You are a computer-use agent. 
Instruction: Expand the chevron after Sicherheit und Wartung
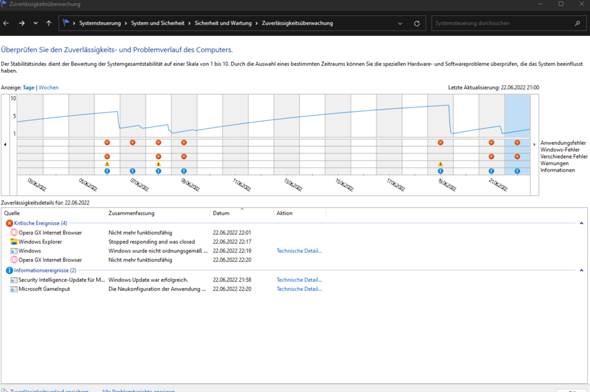pos(257,23)
